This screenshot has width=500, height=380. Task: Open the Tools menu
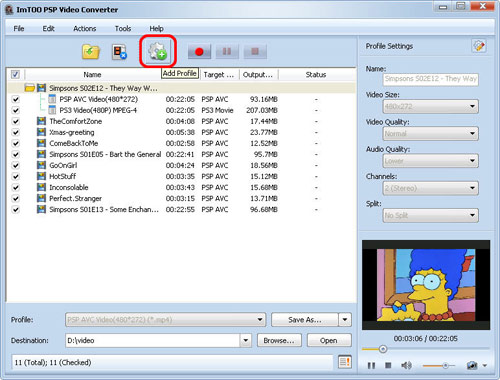[x=123, y=29]
